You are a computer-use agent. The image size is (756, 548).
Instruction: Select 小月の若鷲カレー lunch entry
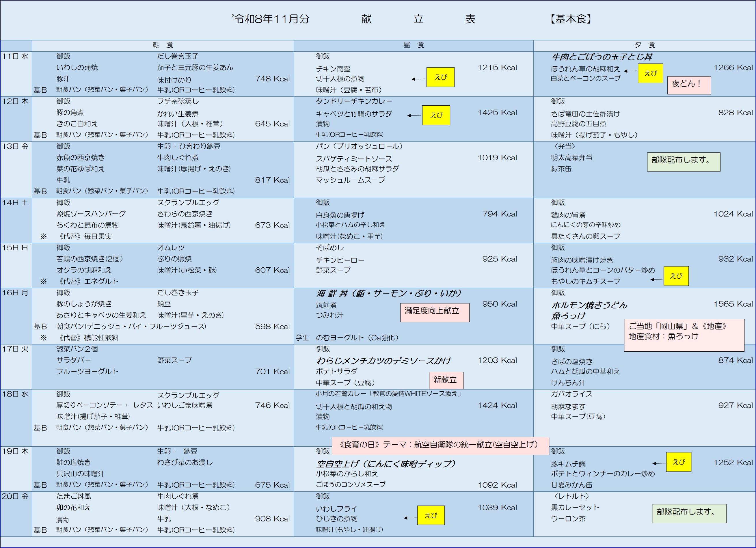389,394
